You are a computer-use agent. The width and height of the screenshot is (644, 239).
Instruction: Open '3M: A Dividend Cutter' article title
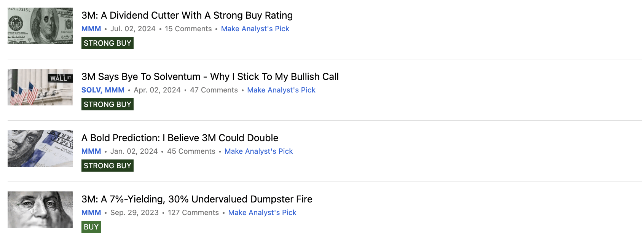pyautogui.click(x=187, y=16)
